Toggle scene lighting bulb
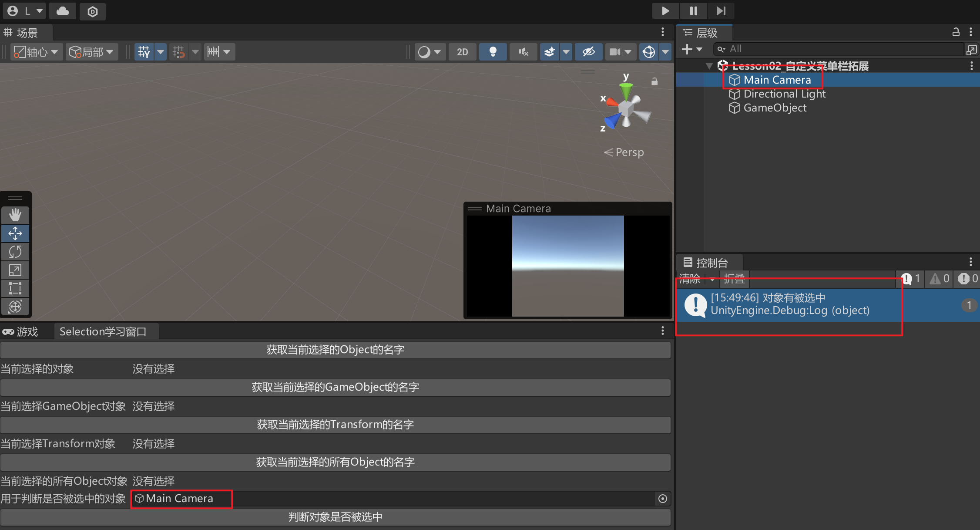 pyautogui.click(x=493, y=52)
